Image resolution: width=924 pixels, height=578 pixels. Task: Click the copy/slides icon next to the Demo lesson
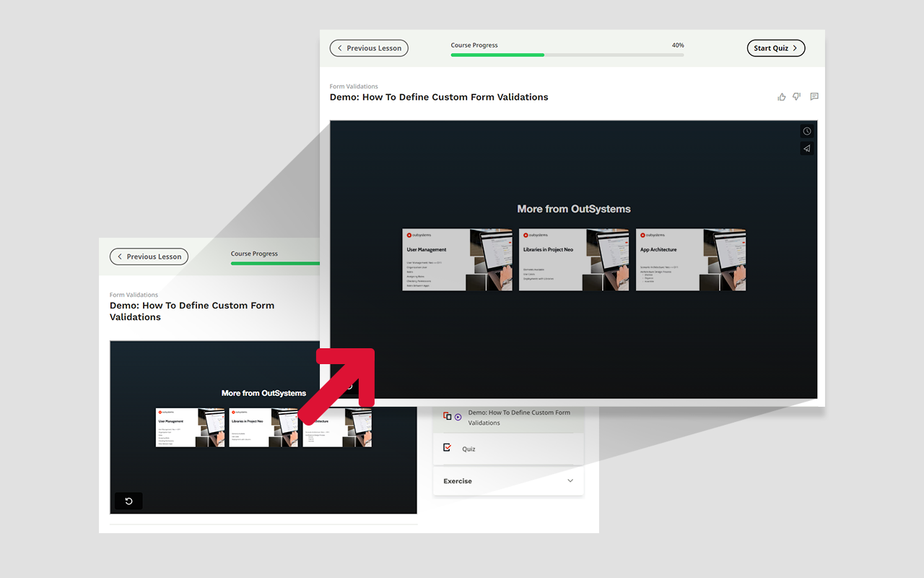(447, 416)
